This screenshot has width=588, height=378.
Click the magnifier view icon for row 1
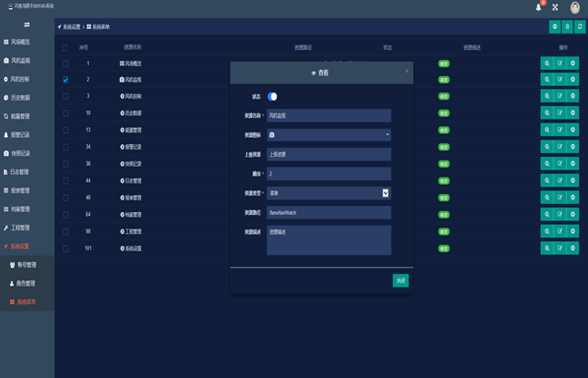(547, 63)
